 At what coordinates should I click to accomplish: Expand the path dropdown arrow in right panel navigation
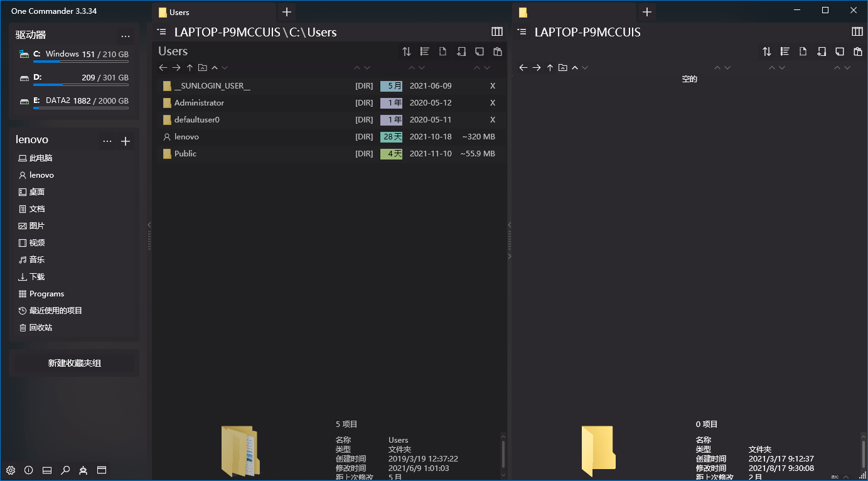(x=585, y=67)
